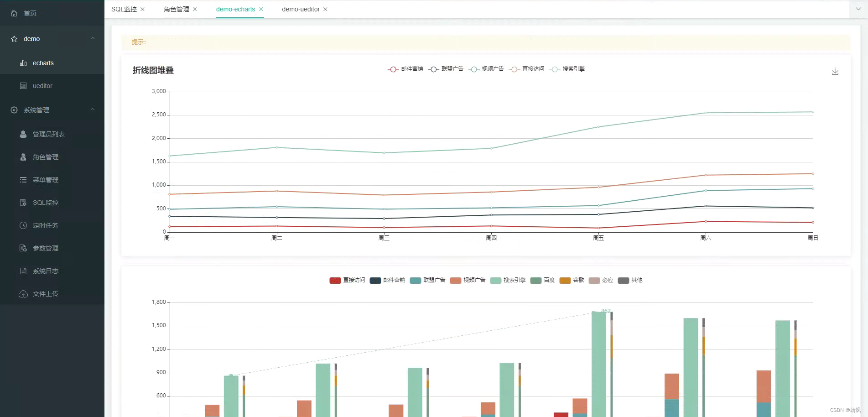Toggle 视频广告 series in line chart legend
868x417 pixels.
click(486, 69)
